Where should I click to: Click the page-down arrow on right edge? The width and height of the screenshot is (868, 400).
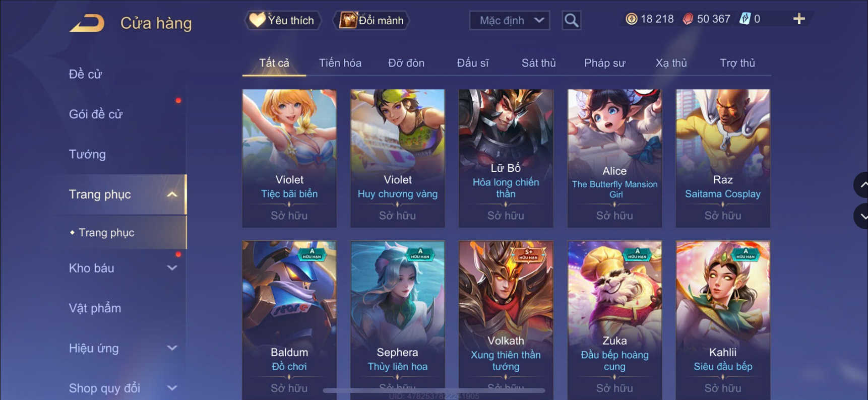(861, 216)
